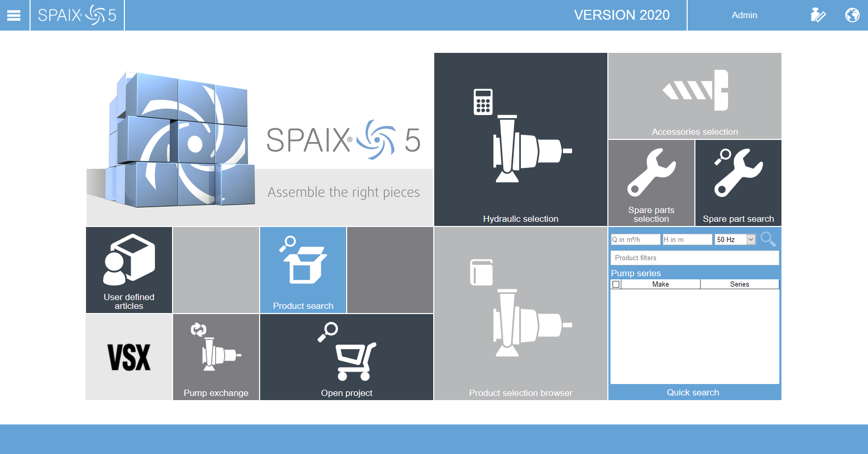Toggle the select-all checkbox in Pump series

[616, 284]
